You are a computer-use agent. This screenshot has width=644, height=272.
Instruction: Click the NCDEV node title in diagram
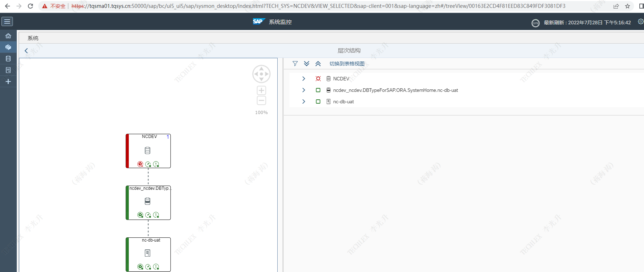pos(149,137)
